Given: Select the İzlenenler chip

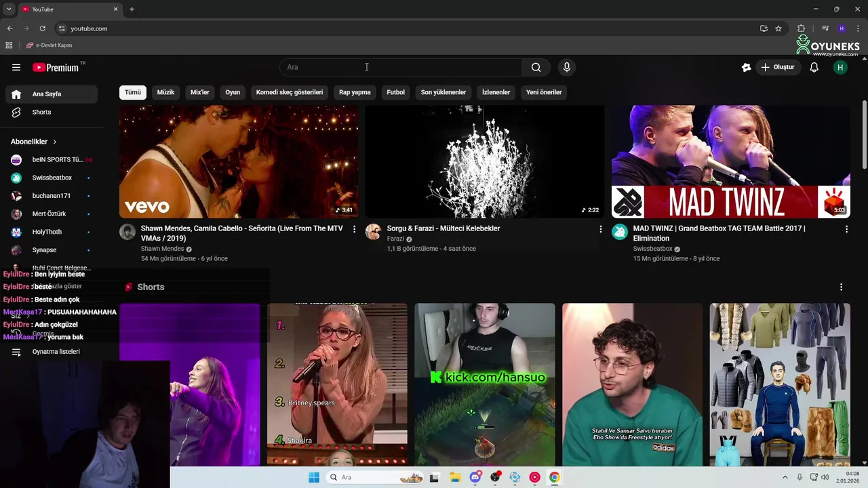Looking at the screenshot, I should pos(496,92).
